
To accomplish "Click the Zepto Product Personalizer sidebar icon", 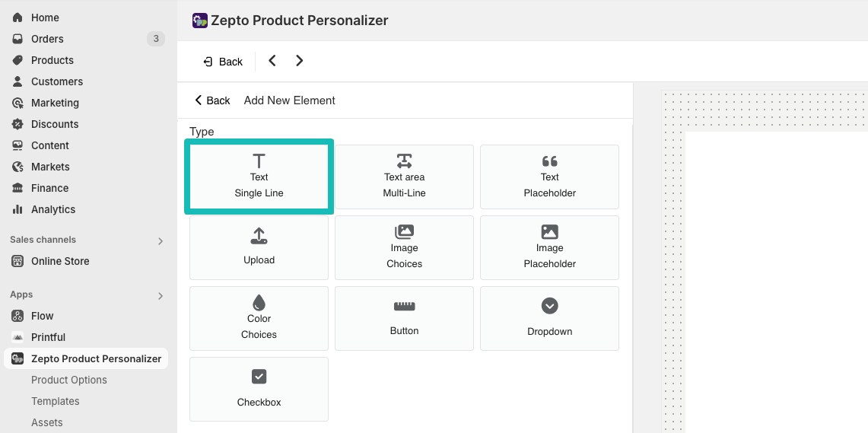I will [17, 358].
